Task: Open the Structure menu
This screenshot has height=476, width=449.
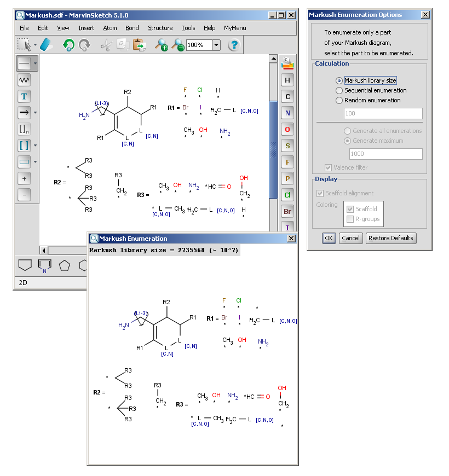Action: tap(160, 28)
